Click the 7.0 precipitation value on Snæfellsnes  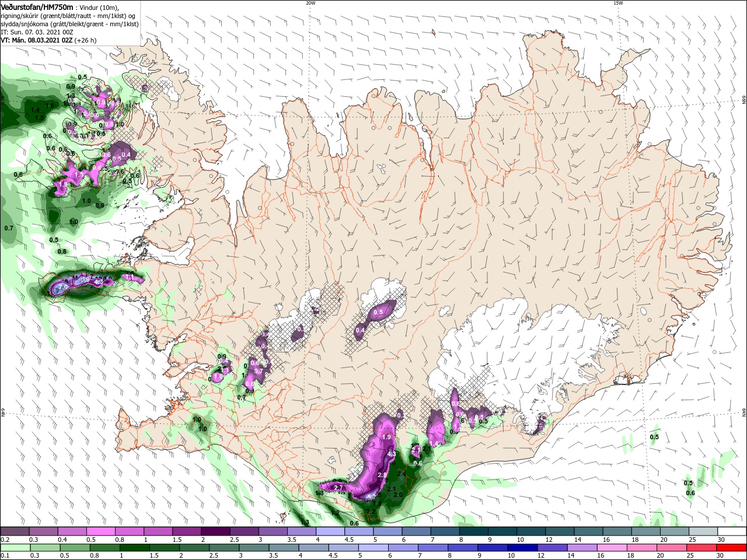(x=64, y=288)
